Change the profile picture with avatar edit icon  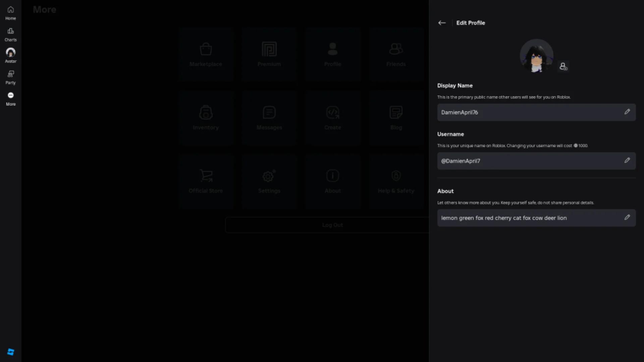pos(563,66)
